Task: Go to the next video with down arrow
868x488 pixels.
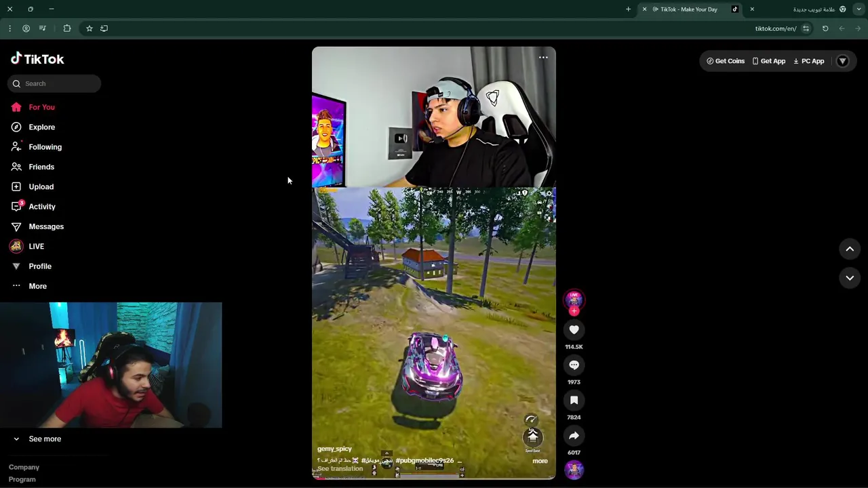Action: click(850, 278)
